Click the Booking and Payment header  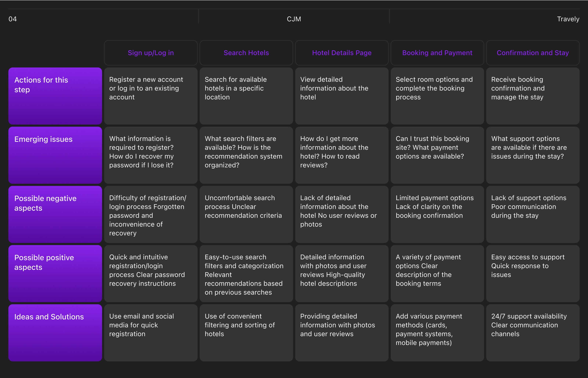[437, 53]
